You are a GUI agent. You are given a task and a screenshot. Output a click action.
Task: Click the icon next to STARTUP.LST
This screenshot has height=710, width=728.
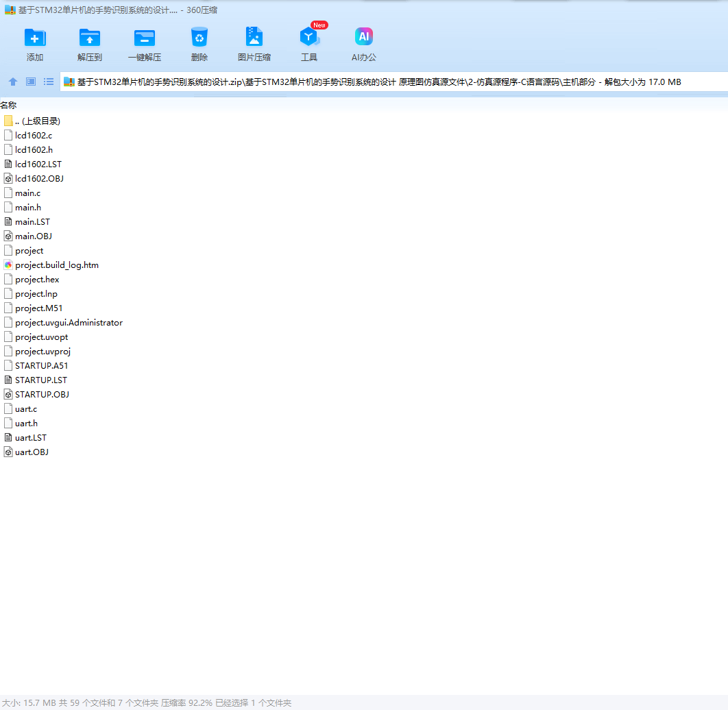click(x=8, y=380)
